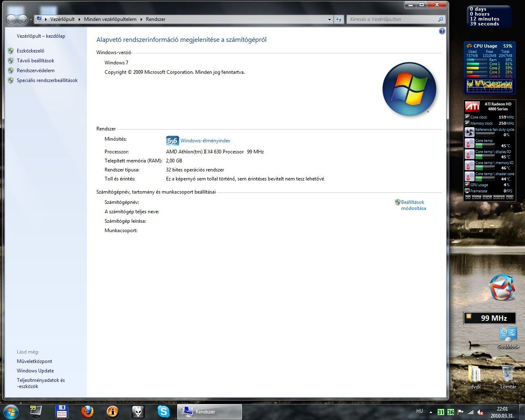Click the HU language indicator
The height and width of the screenshot is (420, 525).
point(420,411)
